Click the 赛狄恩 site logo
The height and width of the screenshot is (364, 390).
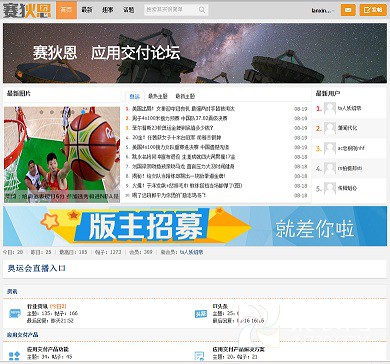click(27, 11)
